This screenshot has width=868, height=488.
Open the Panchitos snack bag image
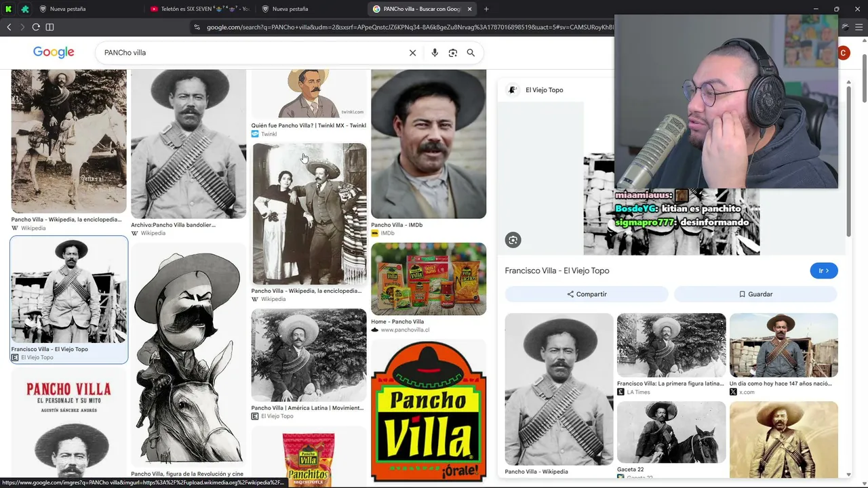[309, 455]
